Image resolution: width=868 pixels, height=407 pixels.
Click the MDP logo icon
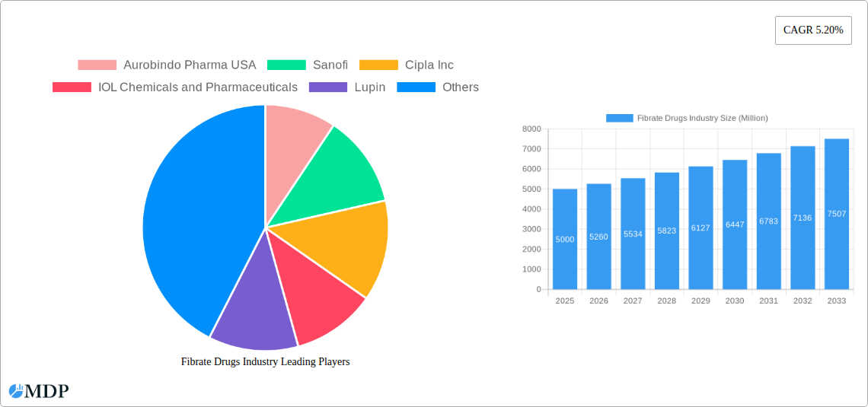15,391
